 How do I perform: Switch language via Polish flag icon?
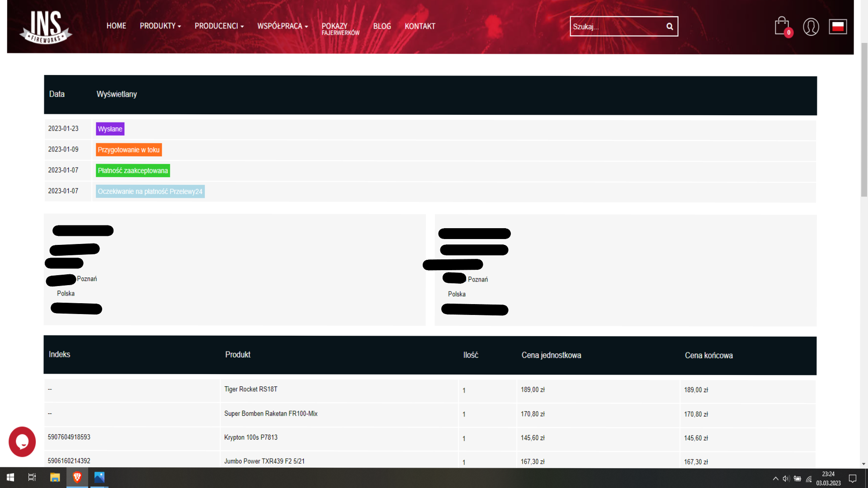click(838, 27)
